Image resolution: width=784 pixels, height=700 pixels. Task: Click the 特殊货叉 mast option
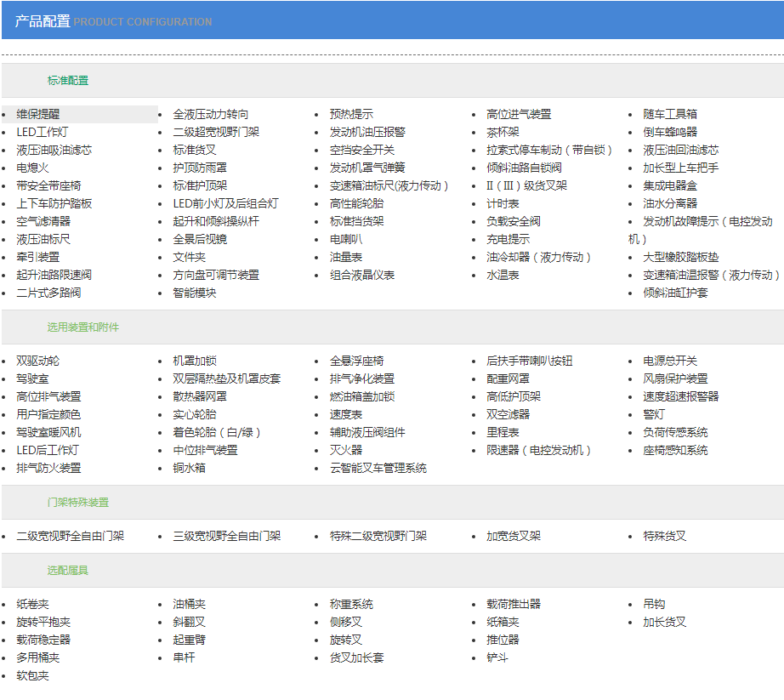click(x=665, y=536)
